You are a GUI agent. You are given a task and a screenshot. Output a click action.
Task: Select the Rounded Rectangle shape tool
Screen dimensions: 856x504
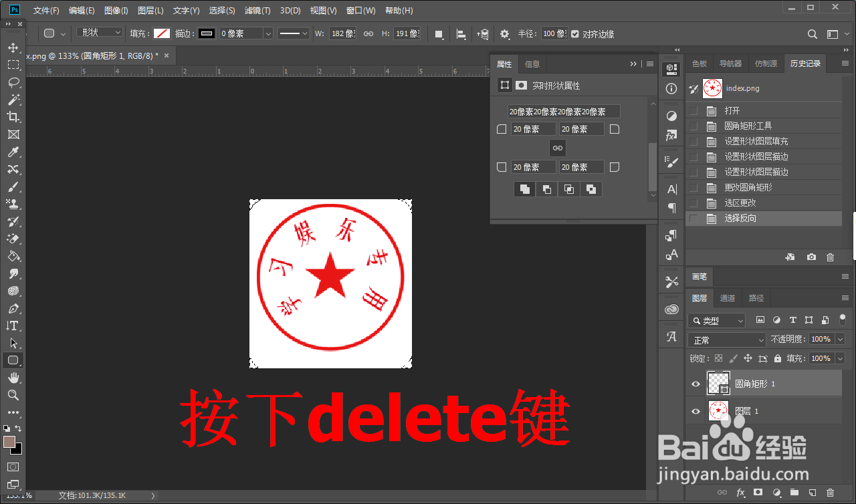click(x=13, y=360)
